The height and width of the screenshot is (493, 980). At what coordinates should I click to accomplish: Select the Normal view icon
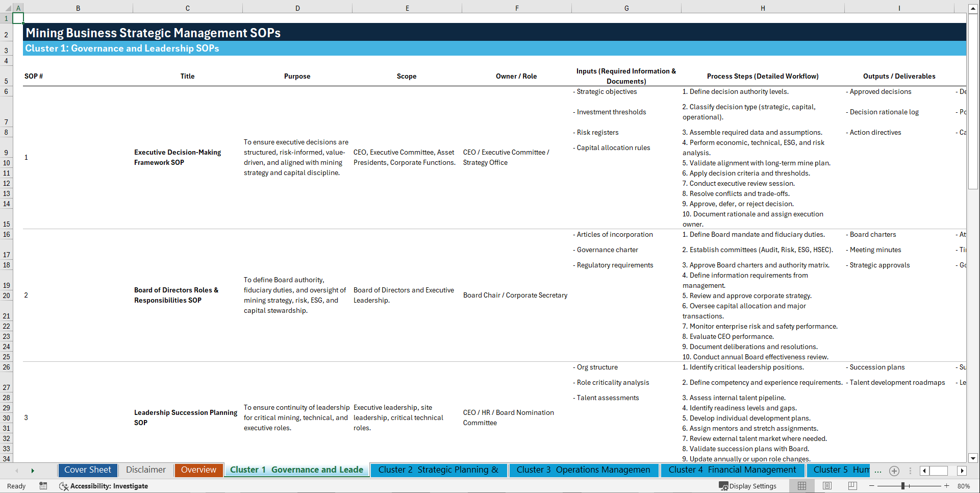click(801, 486)
